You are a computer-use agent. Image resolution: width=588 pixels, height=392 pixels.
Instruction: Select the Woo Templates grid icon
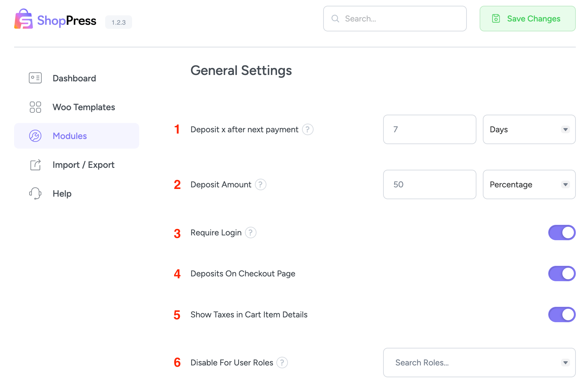click(35, 107)
